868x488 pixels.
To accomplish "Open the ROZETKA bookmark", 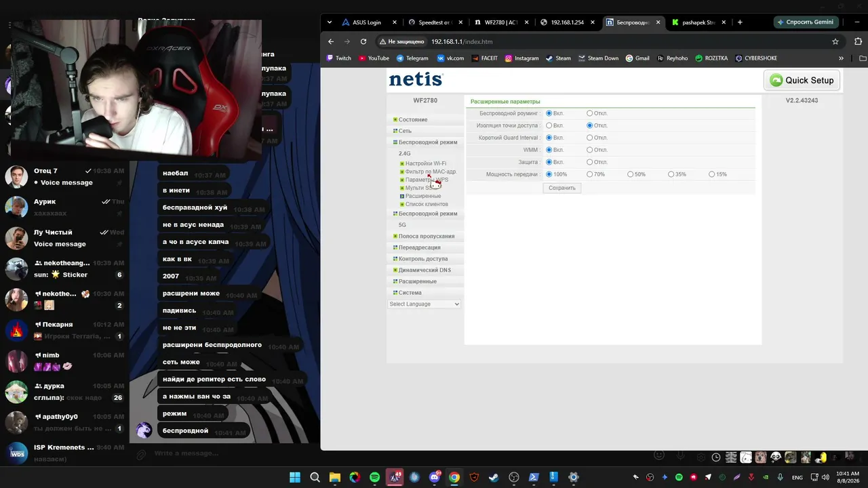I will pyautogui.click(x=711, y=58).
